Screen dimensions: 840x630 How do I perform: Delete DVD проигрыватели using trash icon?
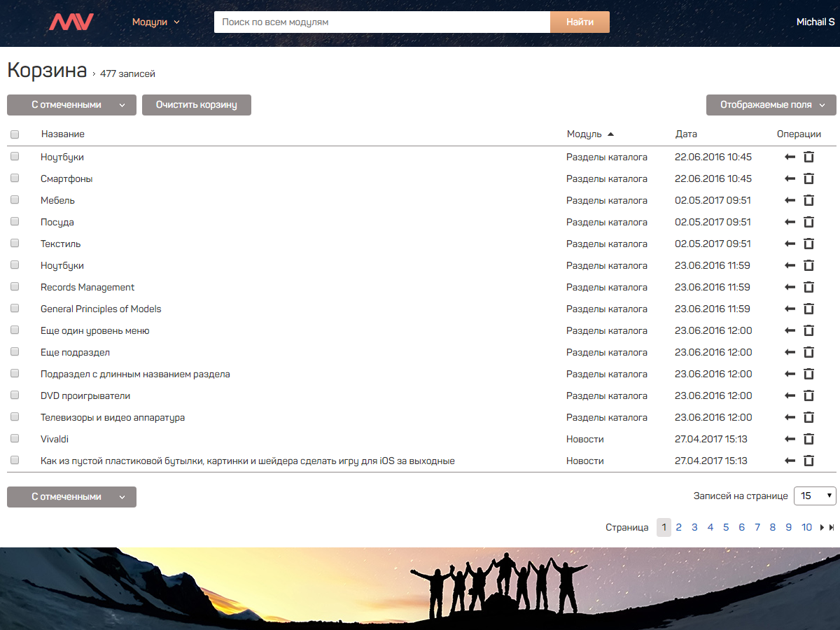pos(808,396)
